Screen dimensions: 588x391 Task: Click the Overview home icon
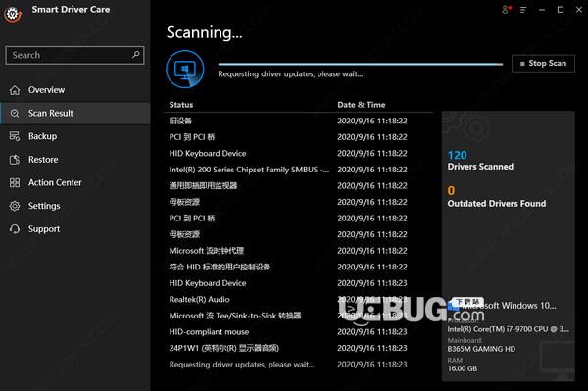[15, 90]
